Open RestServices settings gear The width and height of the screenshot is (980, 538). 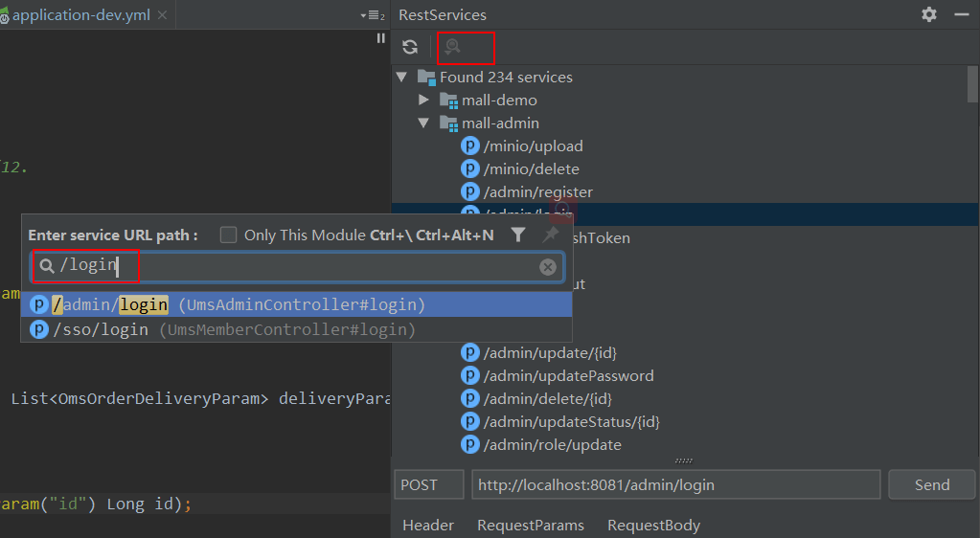(929, 14)
